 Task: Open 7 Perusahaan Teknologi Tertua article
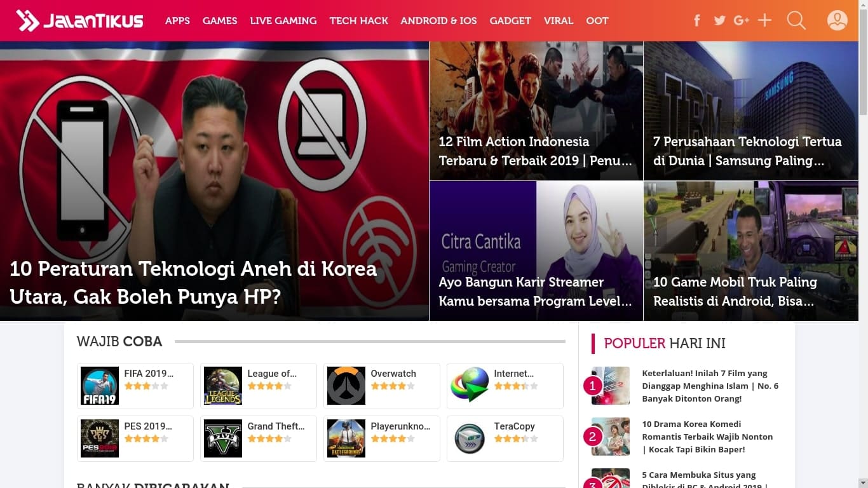coord(748,151)
